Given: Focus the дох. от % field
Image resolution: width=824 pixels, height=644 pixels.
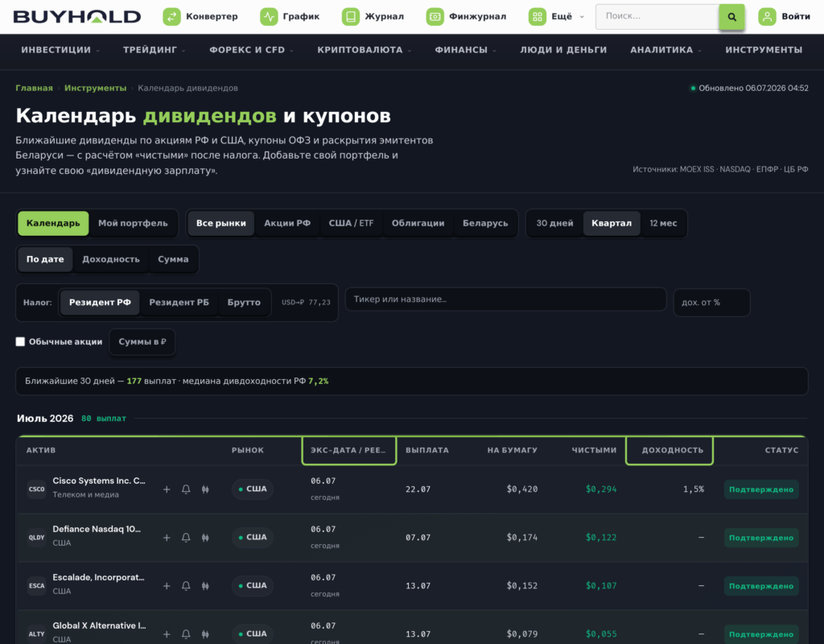Looking at the screenshot, I should 712,303.
